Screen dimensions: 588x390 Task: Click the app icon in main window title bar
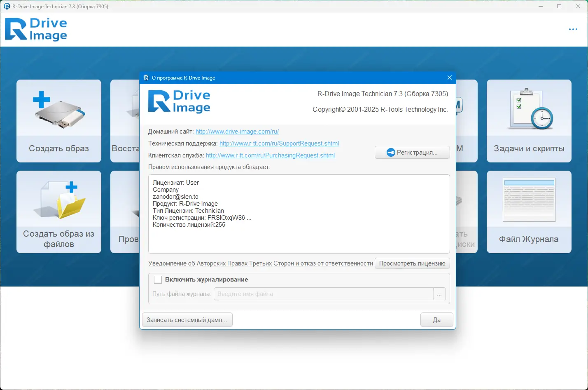(x=7, y=6)
